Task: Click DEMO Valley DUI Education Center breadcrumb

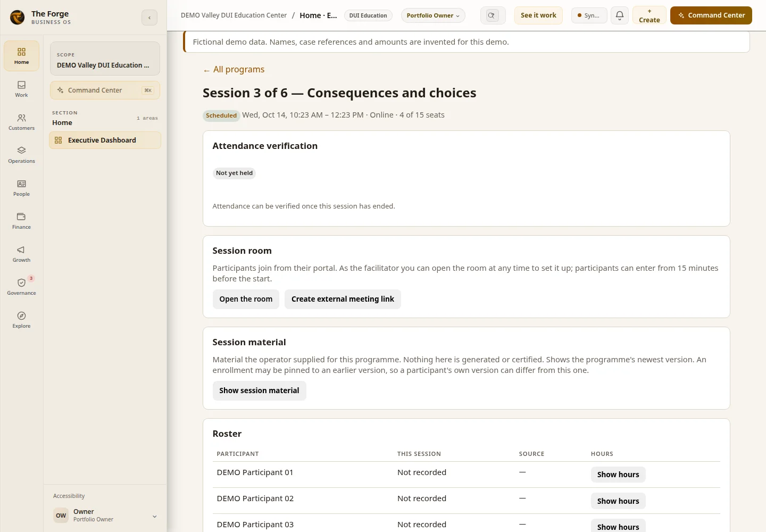Action: click(234, 15)
